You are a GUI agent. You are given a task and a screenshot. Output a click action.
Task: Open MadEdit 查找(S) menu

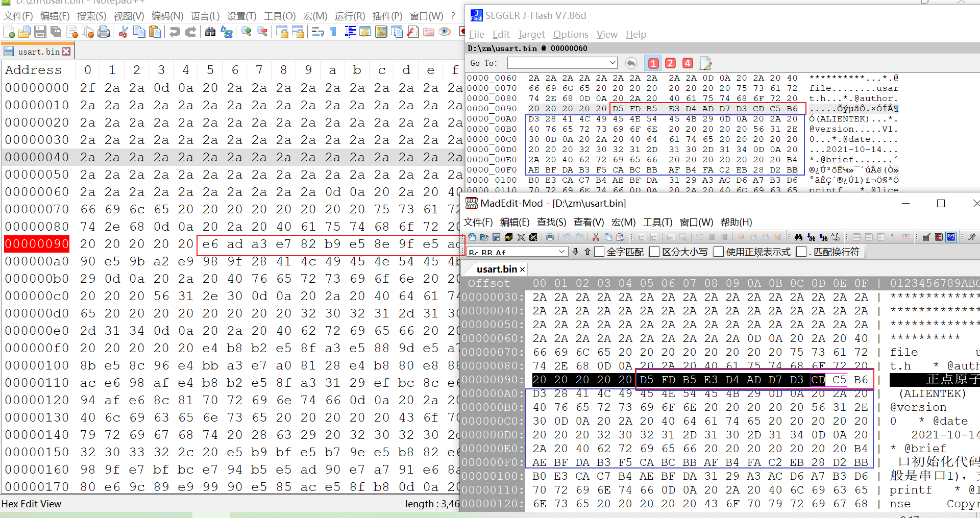point(551,223)
